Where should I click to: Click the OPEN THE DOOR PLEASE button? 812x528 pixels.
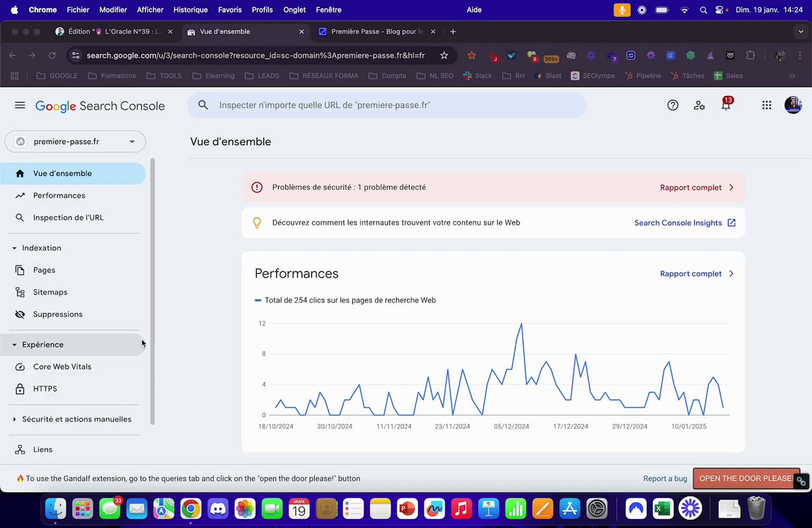click(x=746, y=478)
